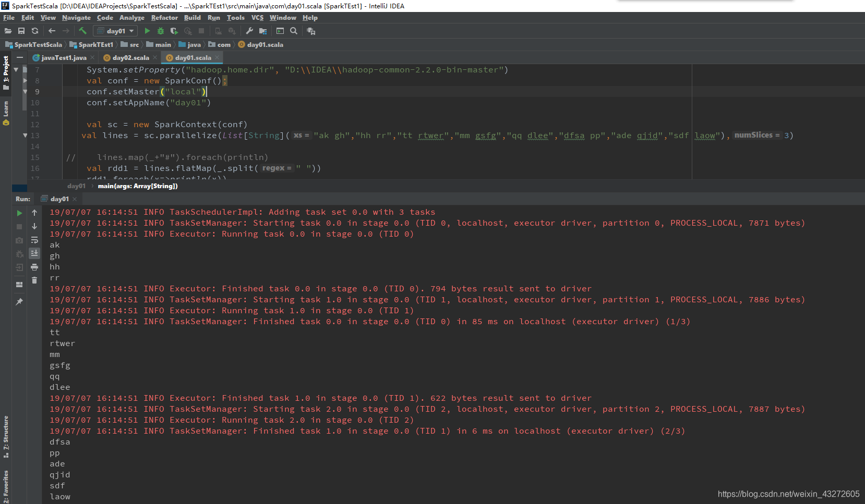Open settings via the wrench icon

(249, 31)
